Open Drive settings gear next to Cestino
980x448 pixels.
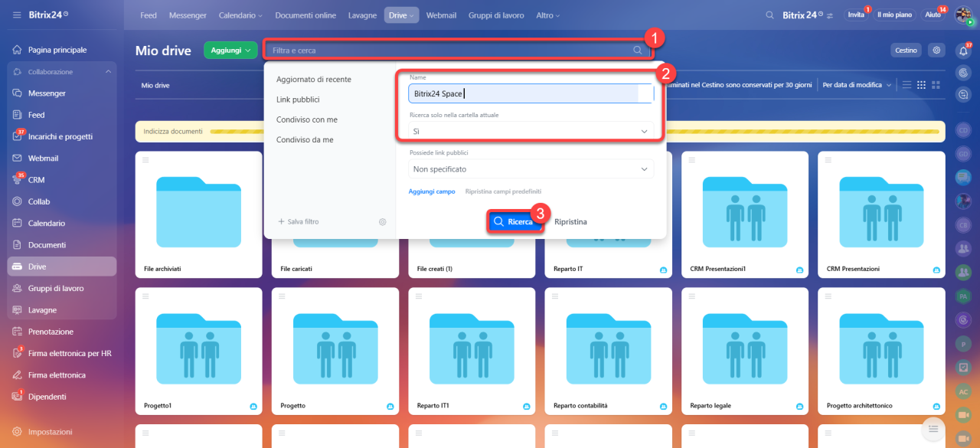point(936,50)
